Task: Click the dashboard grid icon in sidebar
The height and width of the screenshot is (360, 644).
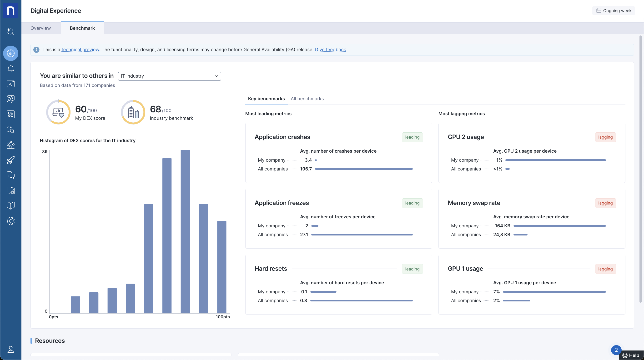Action: (x=10, y=114)
